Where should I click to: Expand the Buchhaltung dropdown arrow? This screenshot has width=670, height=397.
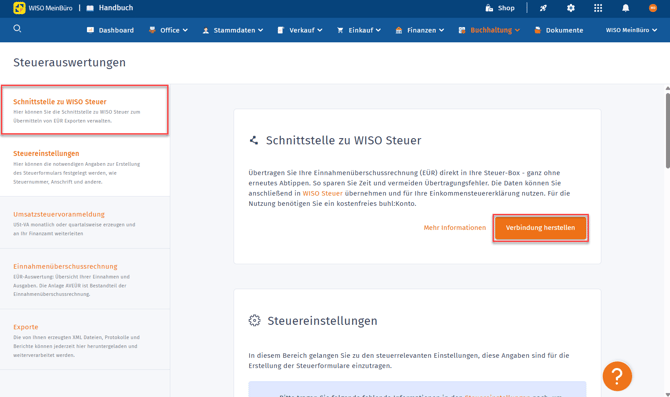[x=517, y=30]
